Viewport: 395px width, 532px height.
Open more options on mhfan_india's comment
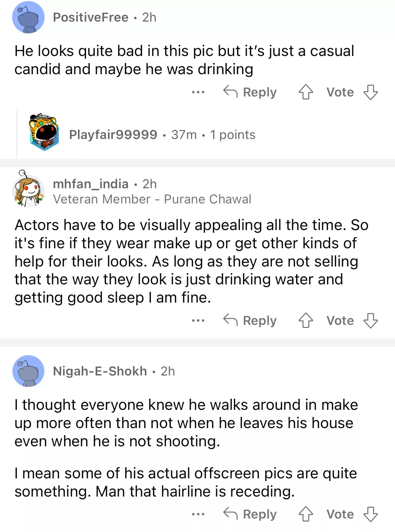click(x=198, y=320)
